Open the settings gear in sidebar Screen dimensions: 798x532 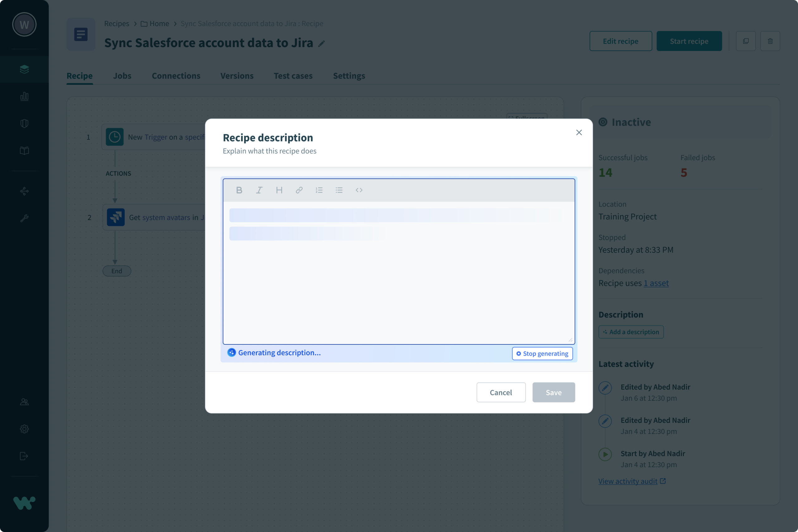(x=24, y=429)
